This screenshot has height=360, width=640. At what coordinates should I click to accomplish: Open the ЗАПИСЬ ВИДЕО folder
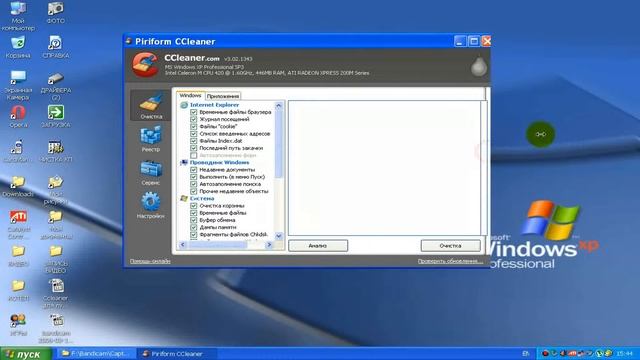click(x=56, y=259)
